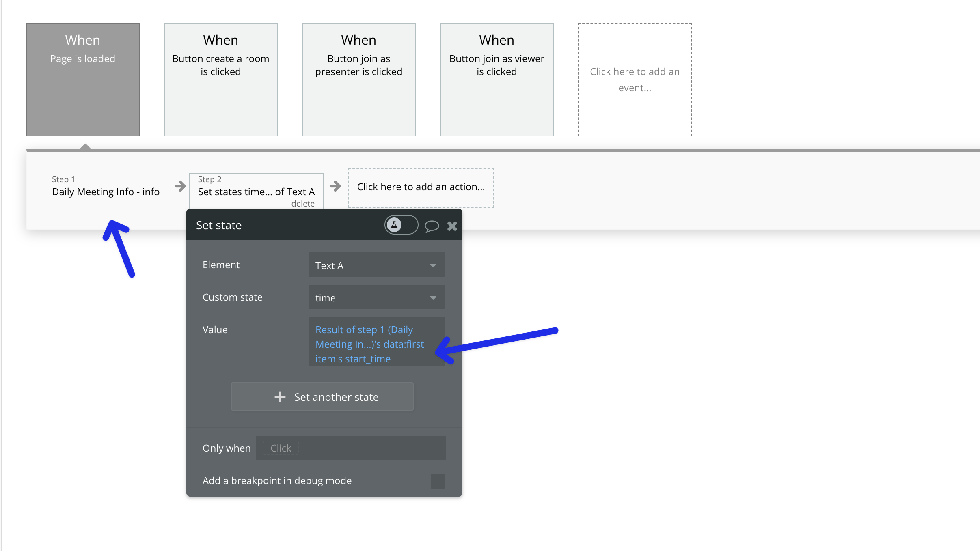The width and height of the screenshot is (980, 551).
Task: Open Button join as presenter is clicked event
Action: 359,80
